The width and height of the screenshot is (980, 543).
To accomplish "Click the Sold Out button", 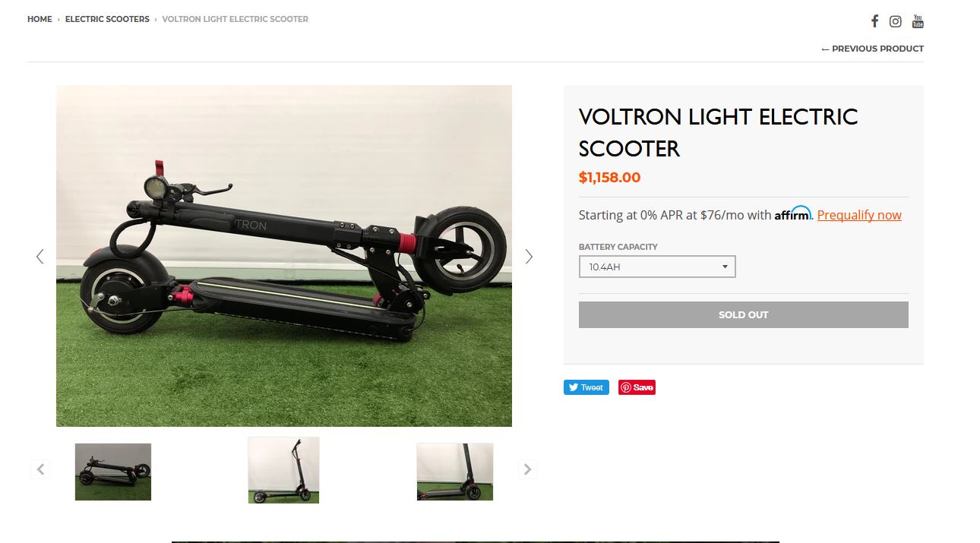I will (x=744, y=314).
